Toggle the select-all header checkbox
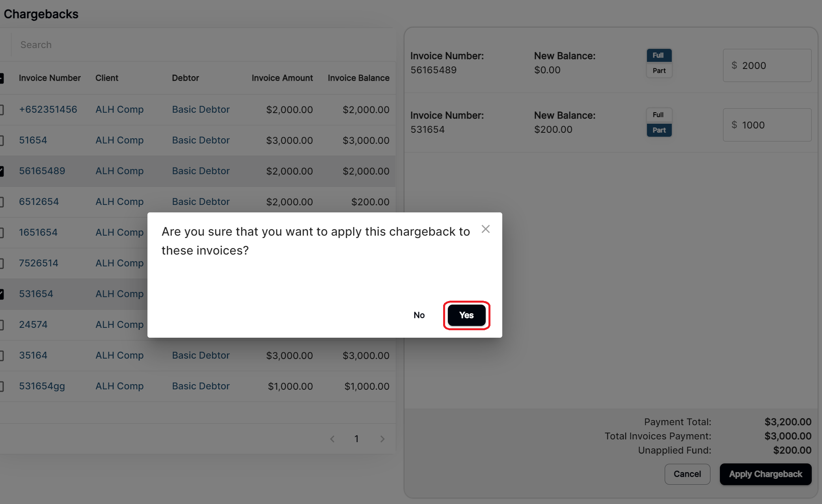This screenshot has width=822, height=504. [x=1, y=78]
